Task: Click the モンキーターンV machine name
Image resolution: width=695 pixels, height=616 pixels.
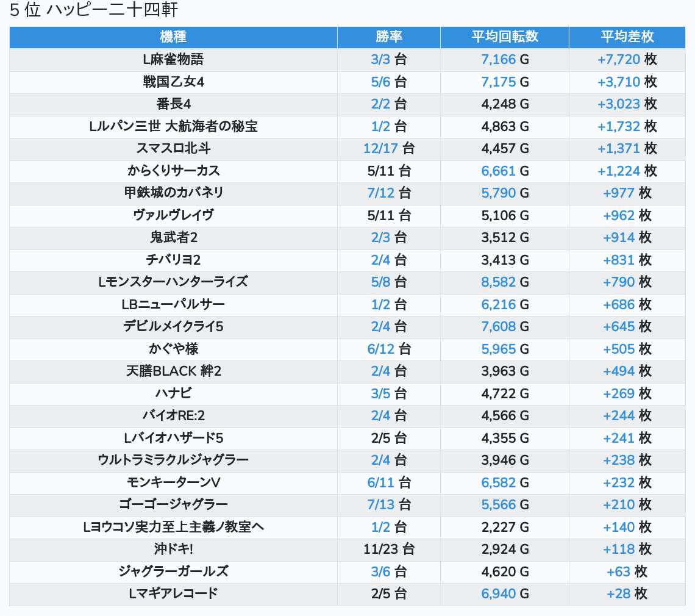Action: pyautogui.click(x=173, y=482)
